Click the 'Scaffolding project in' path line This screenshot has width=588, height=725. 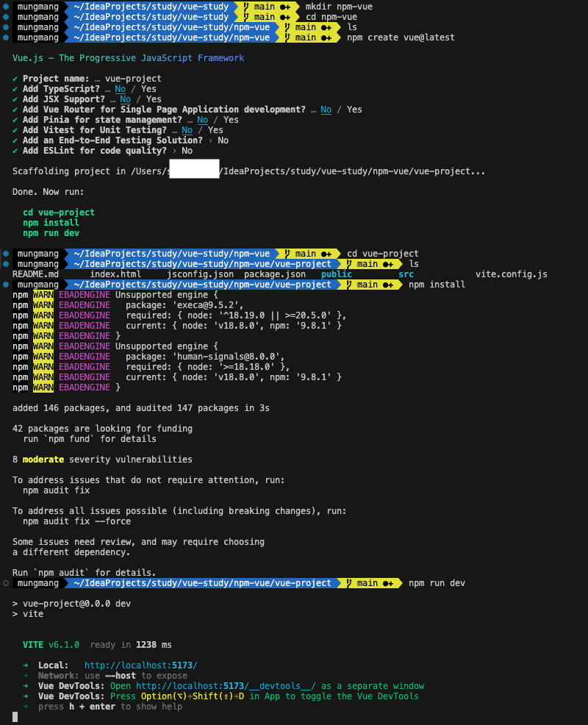(248, 171)
